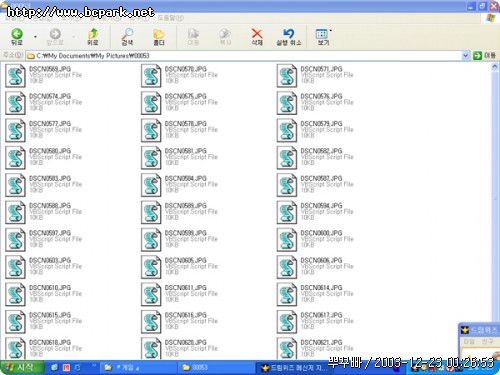Click file name DSCN0611.JPG
The image size is (500, 375).
(186, 287)
